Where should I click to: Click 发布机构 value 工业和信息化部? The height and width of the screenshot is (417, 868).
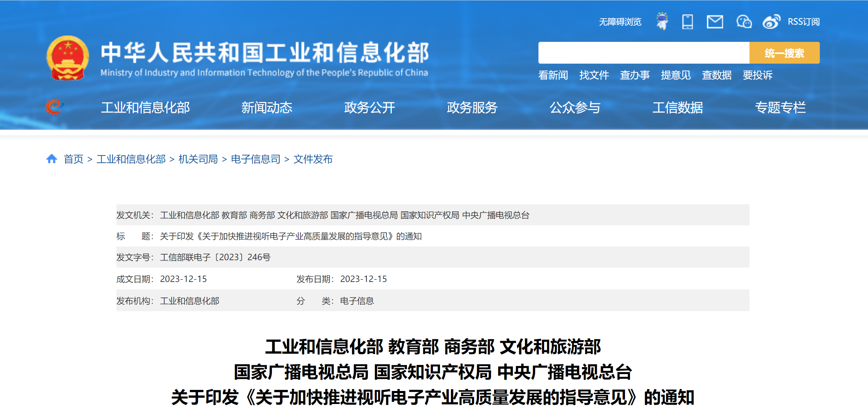coord(190,301)
